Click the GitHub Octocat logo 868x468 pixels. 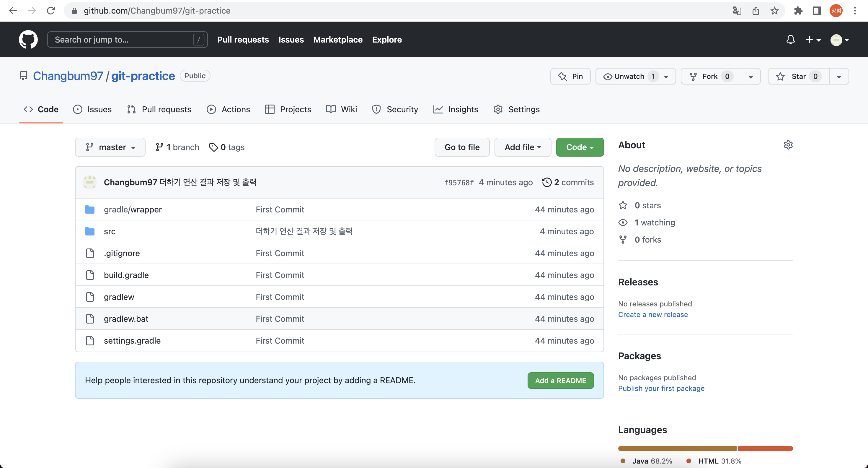point(28,40)
